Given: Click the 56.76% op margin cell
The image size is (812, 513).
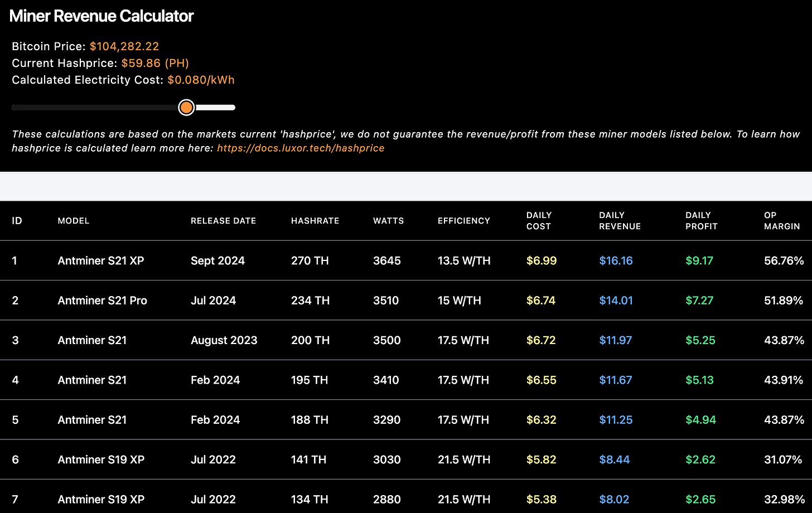Looking at the screenshot, I should 784,260.
